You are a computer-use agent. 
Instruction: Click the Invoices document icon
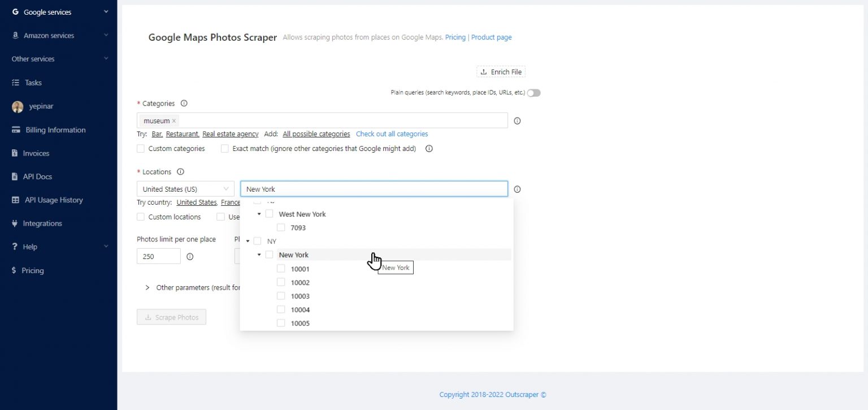[15, 153]
